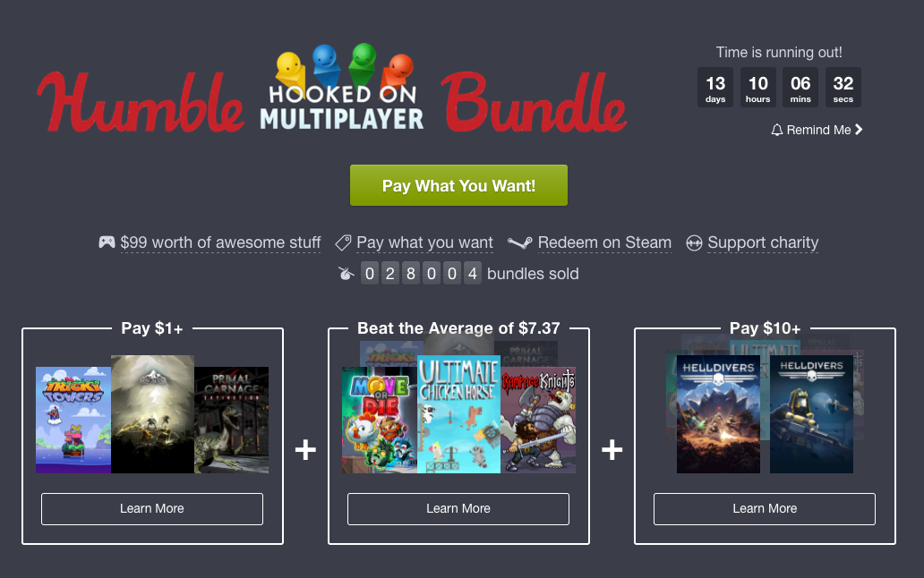
Task: Open Learn More for Beat the Average tier
Action: (458, 508)
